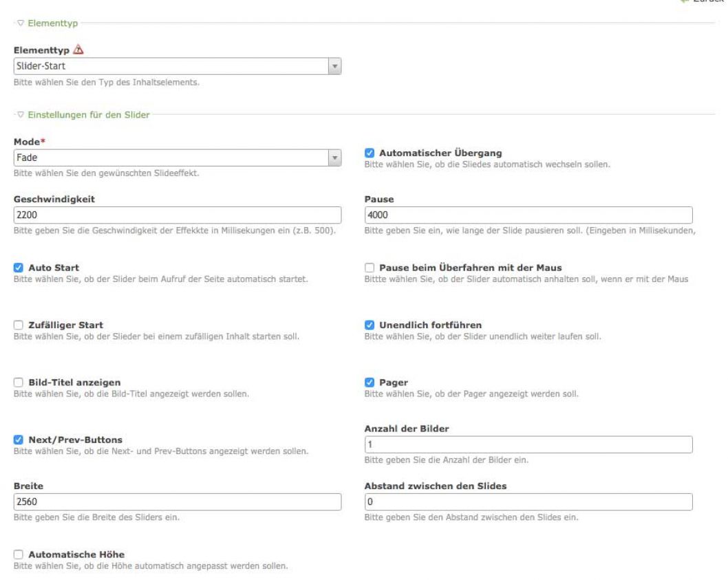Enable the Automatische Höhe checkbox
This screenshot has height=580, width=728.
19,554
